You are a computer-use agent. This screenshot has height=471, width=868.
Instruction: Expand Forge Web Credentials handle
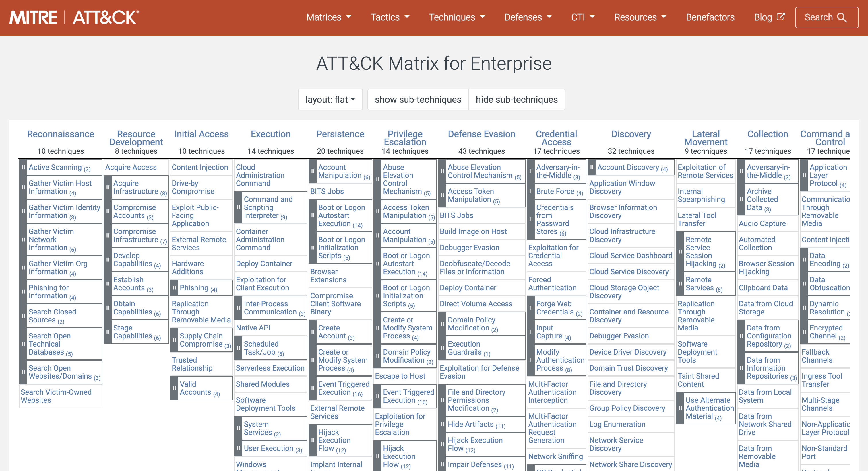tap(531, 308)
